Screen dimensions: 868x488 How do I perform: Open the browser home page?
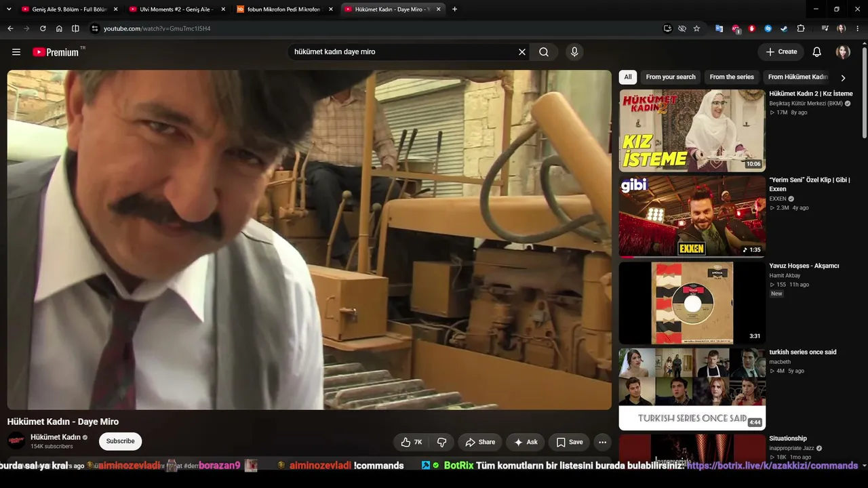(x=59, y=28)
